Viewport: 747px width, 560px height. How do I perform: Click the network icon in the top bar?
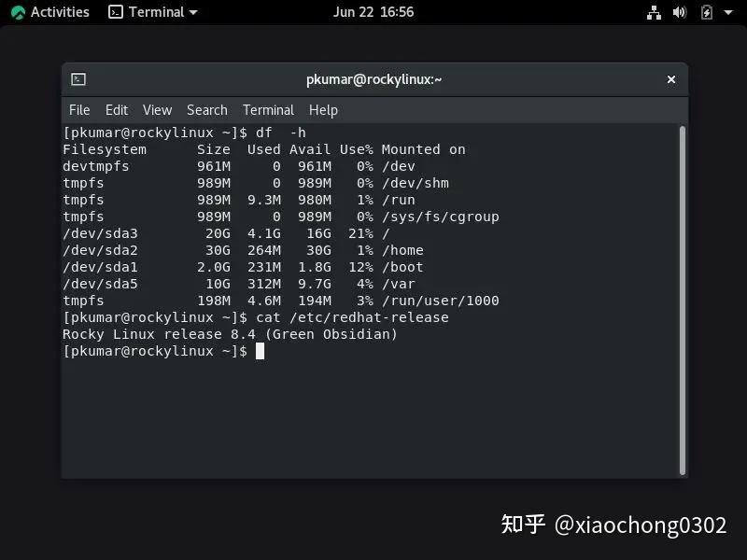tap(654, 12)
